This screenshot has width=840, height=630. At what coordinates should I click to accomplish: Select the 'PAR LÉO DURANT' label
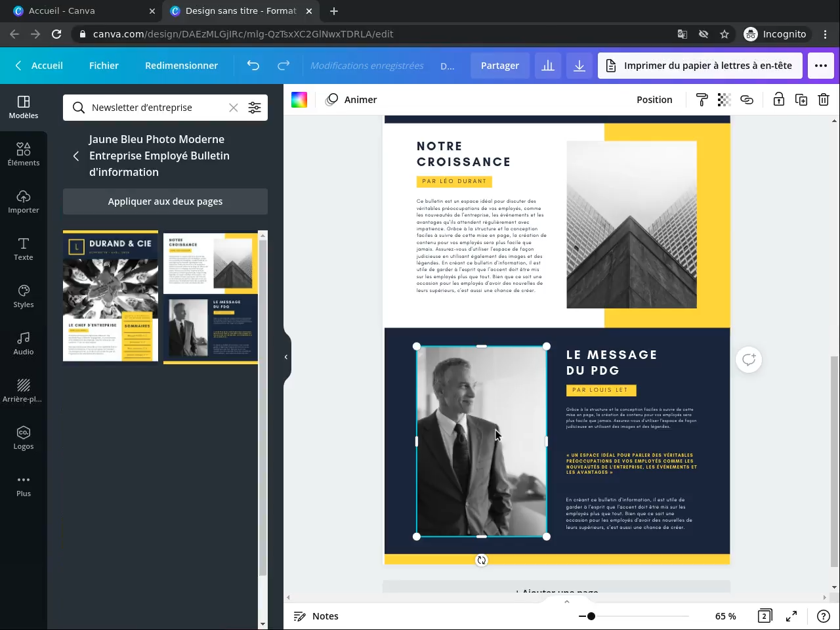tap(454, 181)
